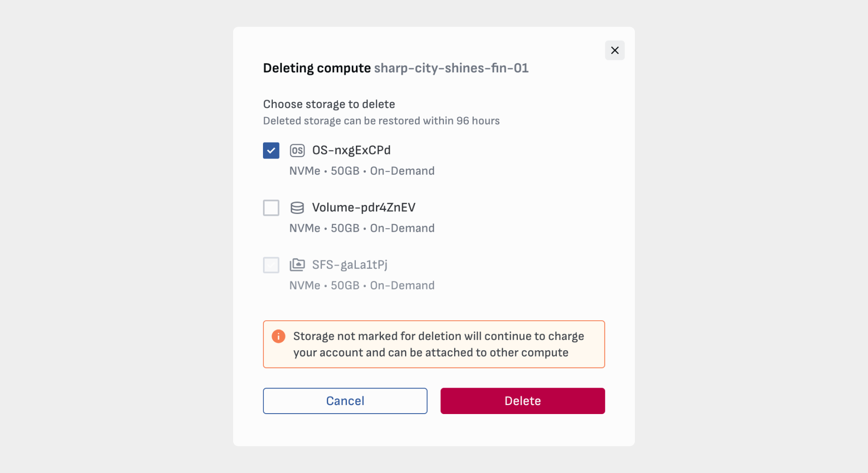
Task: Click the OS disk icon
Action: point(297,151)
